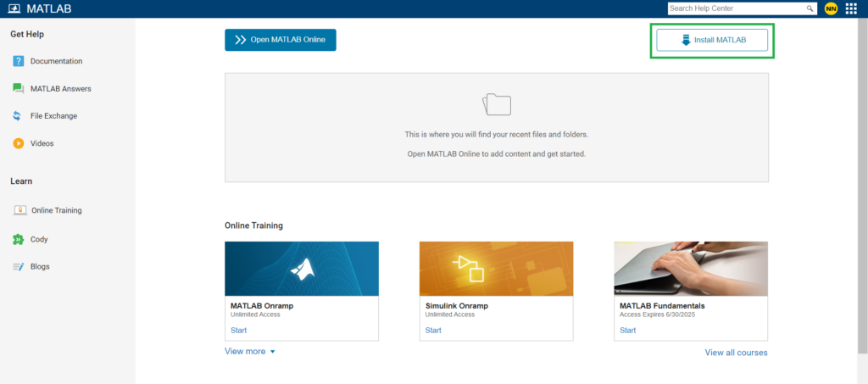Image resolution: width=868 pixels, height=384 pixels.
Task: Click the recent files folder icon
Action: [x=497, y=104]
